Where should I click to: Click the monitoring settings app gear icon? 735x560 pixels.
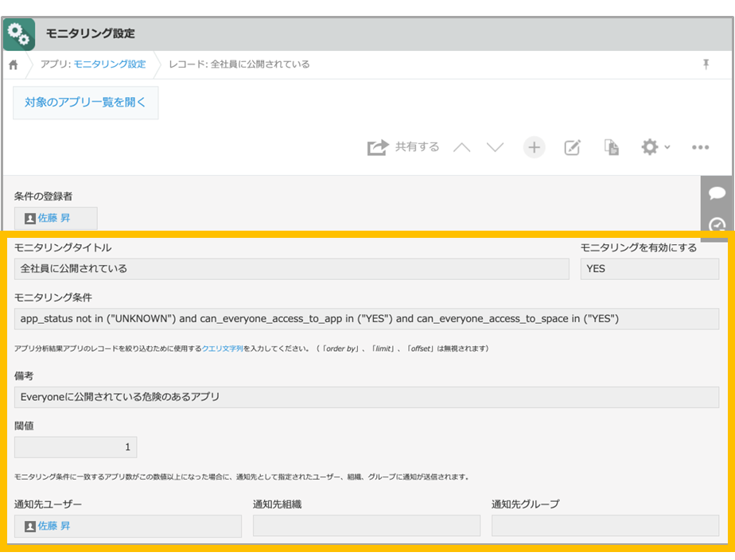pos(19,34)
